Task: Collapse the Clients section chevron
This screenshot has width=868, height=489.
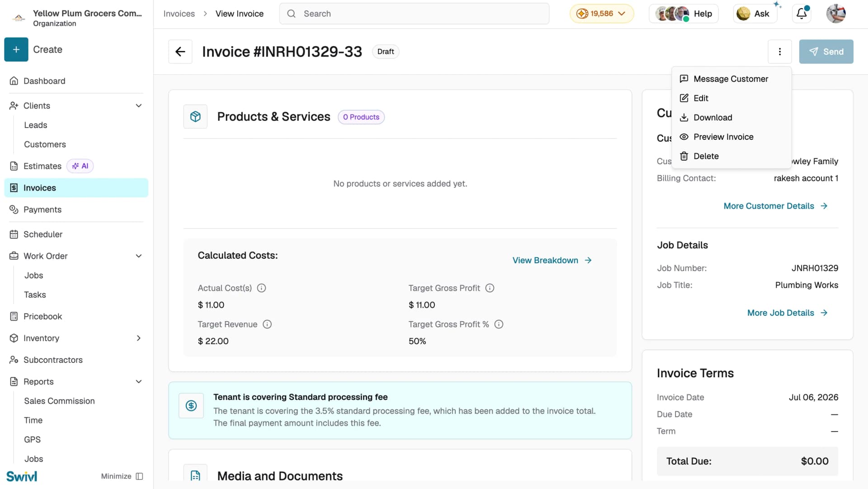Action: (x=139, y=106)
